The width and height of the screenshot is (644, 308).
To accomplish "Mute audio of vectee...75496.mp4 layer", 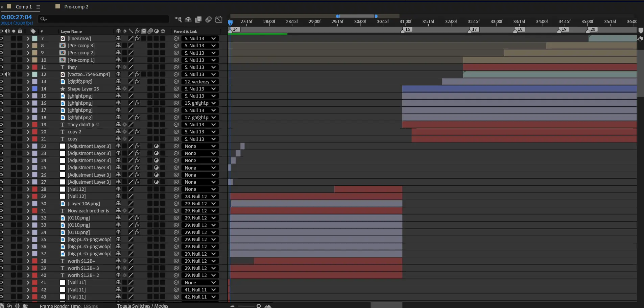I will (x=7, y=74).
